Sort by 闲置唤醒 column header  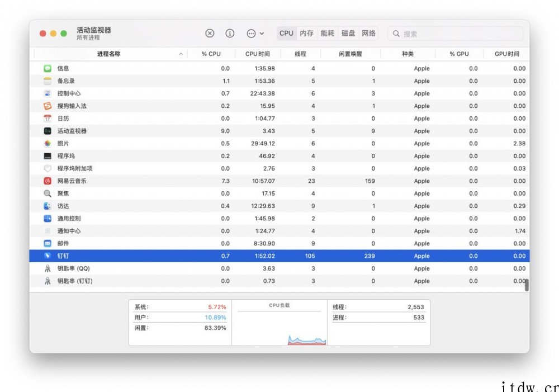click(x=350, y=54)
